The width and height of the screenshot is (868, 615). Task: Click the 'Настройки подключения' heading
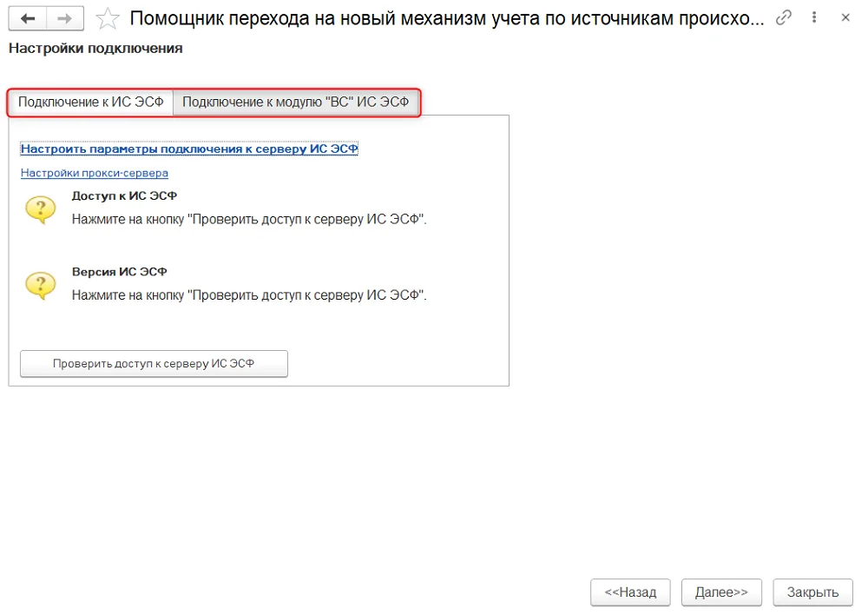pyautogui.click(x=95, y=48)
